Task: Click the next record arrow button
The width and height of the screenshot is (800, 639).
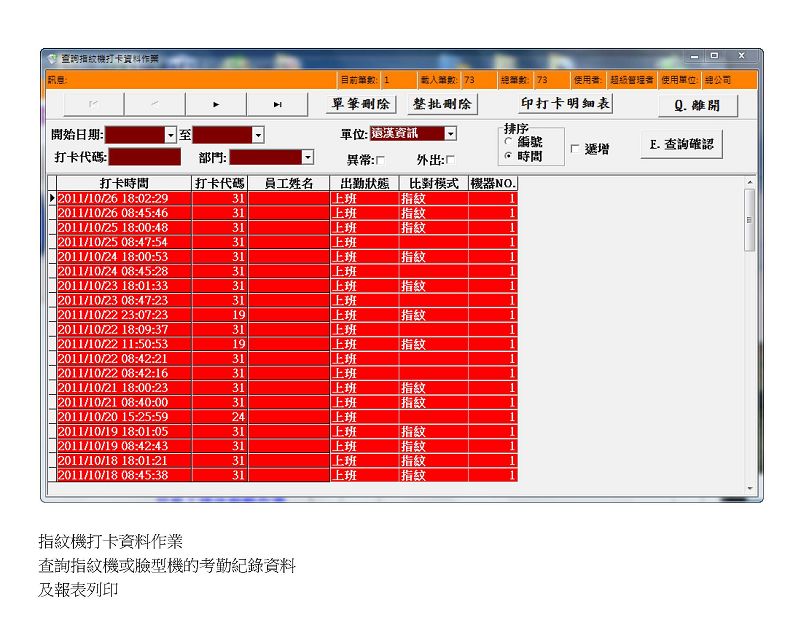Action: click(x=216, y=104)
